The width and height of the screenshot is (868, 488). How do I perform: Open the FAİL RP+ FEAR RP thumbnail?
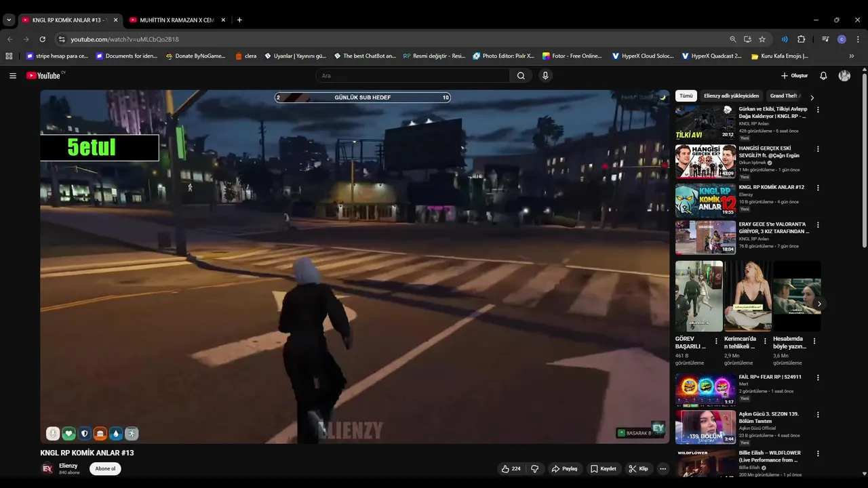705,390
